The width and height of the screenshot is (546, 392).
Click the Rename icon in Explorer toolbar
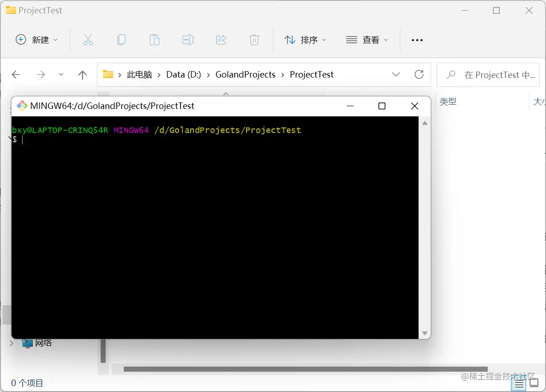tap(188, 40)
